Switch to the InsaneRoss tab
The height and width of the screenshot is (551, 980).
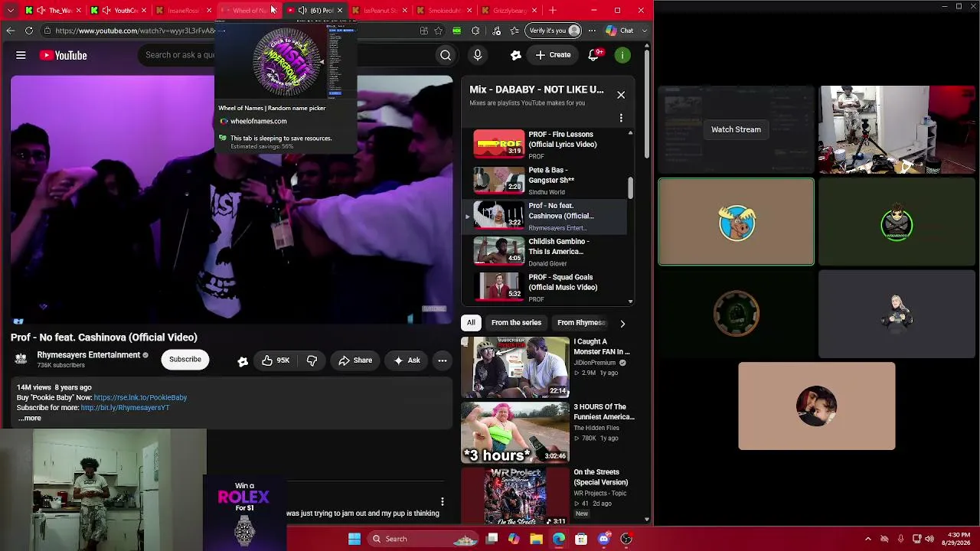tap(184, 10)
